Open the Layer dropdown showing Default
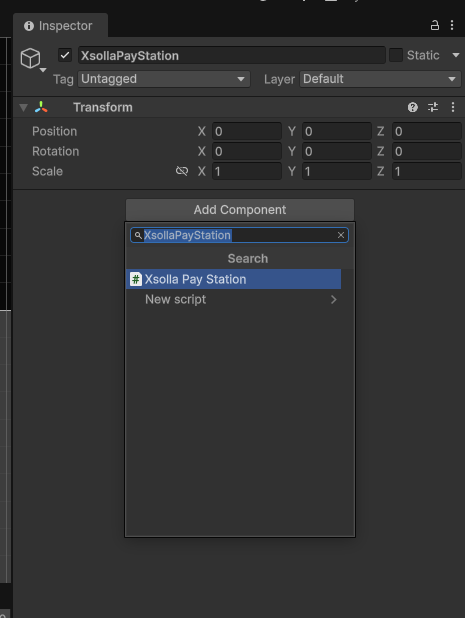Viewport: 465px width, 618px height. (x=380, y=79)
